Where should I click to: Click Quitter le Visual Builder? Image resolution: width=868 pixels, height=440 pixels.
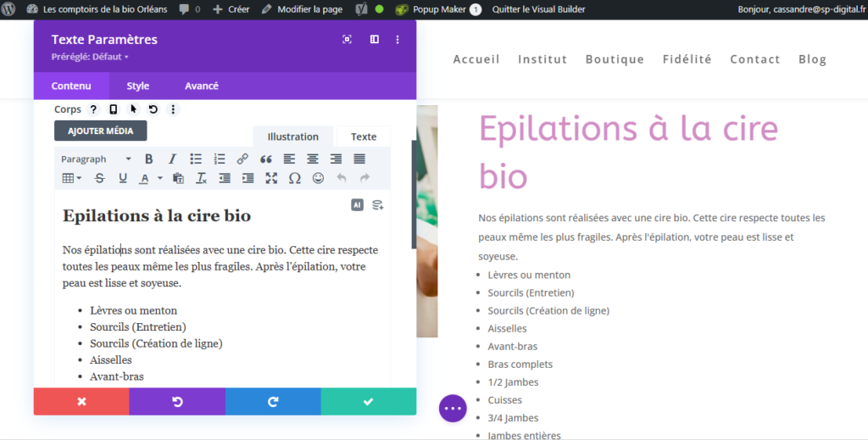click(x=538, y=9)
